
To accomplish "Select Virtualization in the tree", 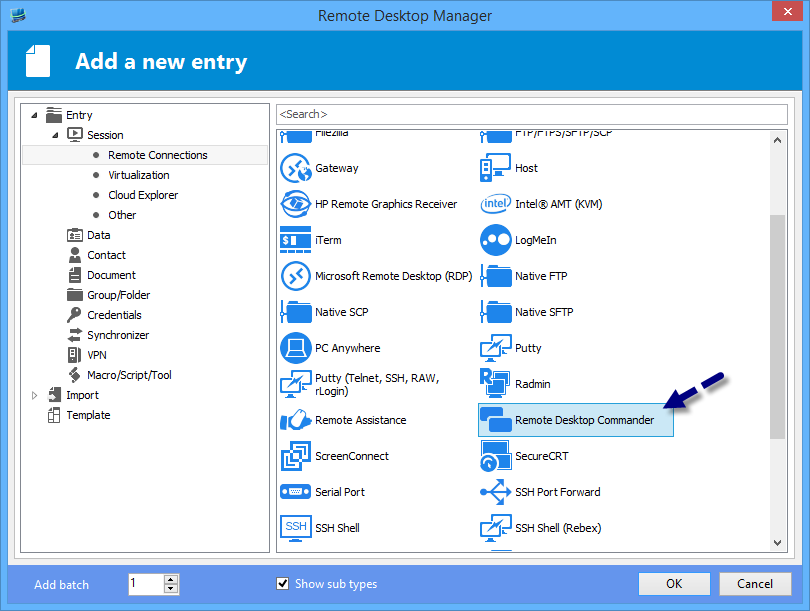I will 139,175.
